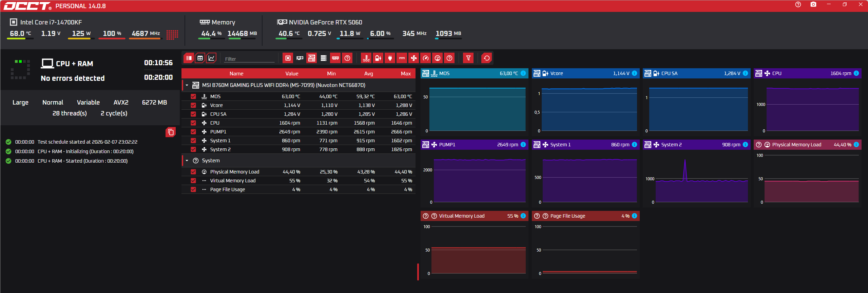Uncheck the System 2 fan row

193,149
